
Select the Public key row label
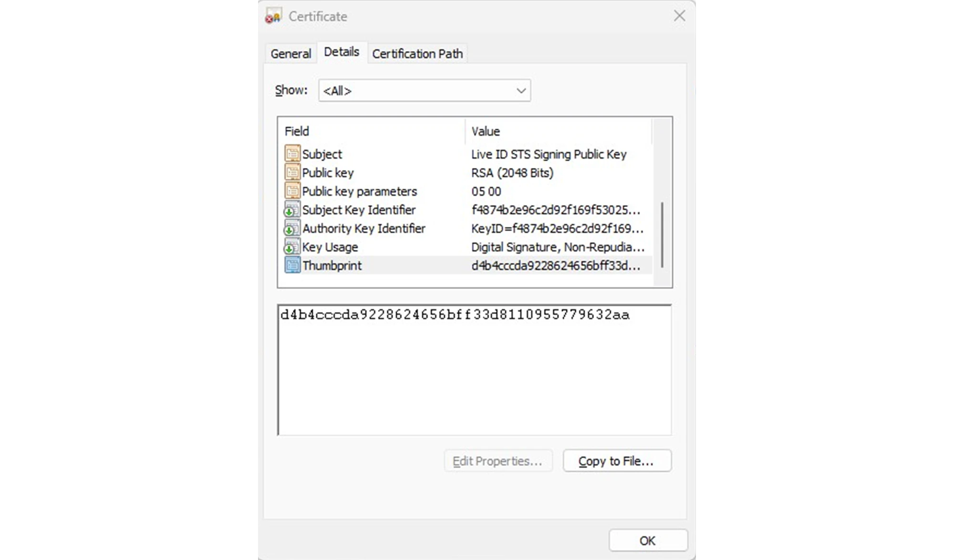pos(328,173)
